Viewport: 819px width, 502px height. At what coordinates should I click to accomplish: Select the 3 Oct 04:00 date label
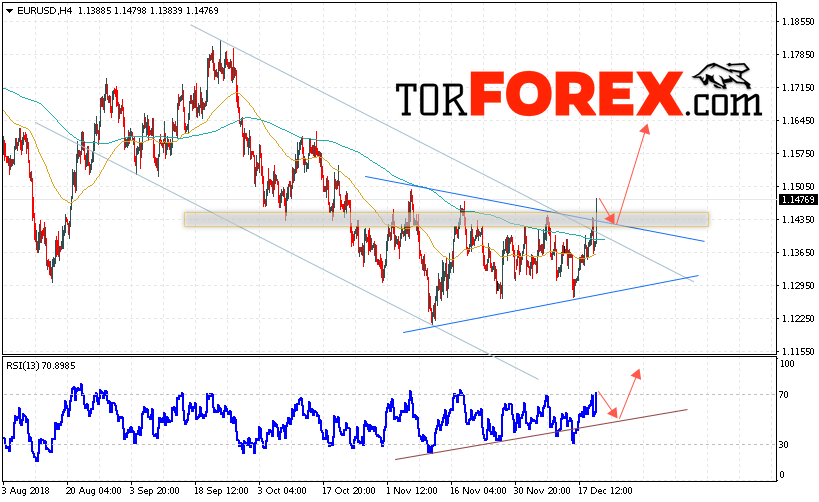point(282,491)
